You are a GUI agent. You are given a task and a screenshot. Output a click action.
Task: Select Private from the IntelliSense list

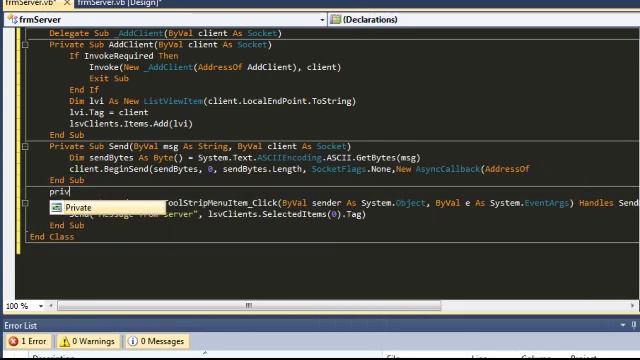[108, 208]
